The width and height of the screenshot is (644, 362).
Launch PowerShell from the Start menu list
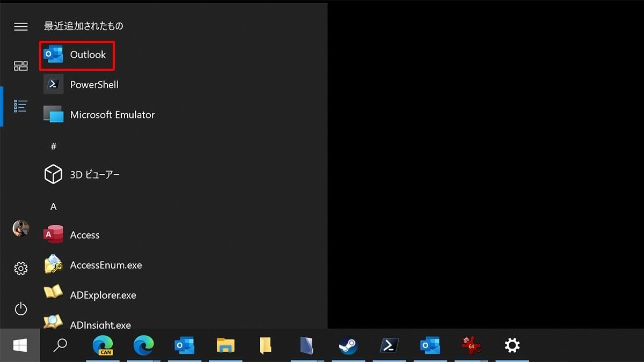82,85
